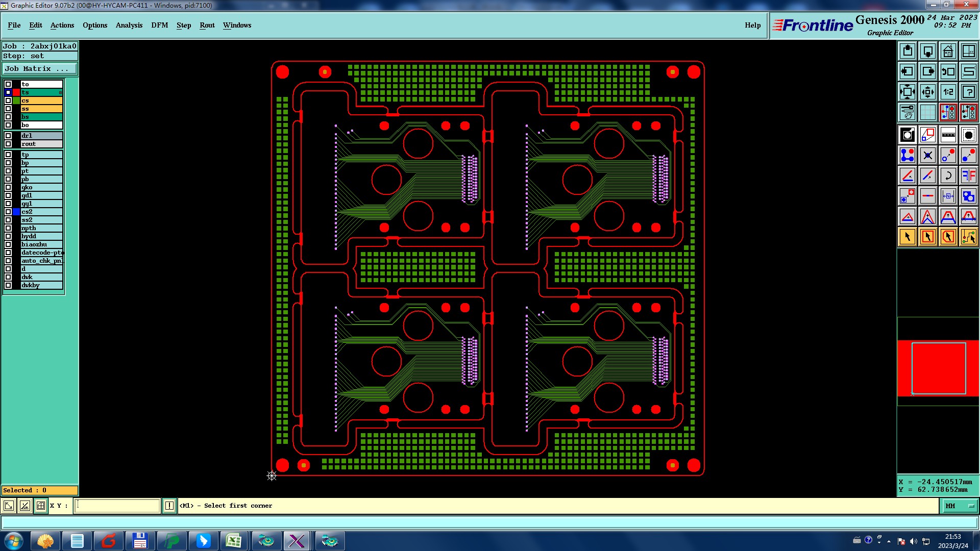The width and height of the screenshot is (980, 551).
Task: Toggle the grid display icon
Action: tap(927, 112)
